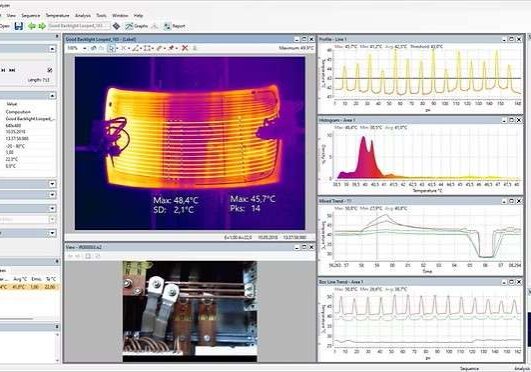Expand the first collapsed section below properties
The image size is (531, 372).
52,184
